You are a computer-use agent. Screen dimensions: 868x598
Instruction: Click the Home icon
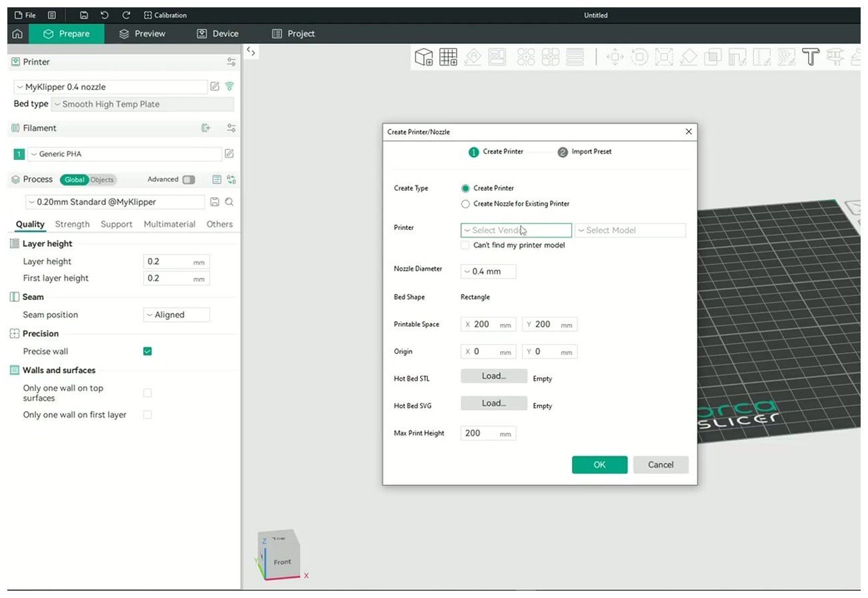click(18, 34)
